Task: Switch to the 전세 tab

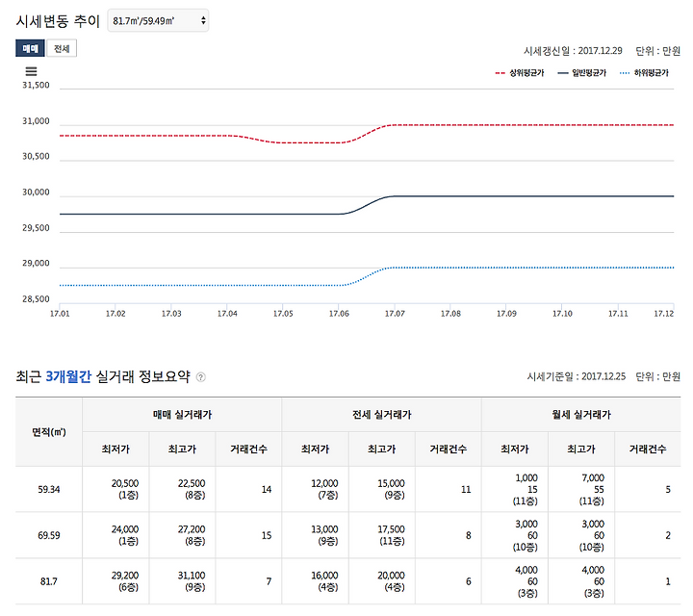Action: (62, 49)
